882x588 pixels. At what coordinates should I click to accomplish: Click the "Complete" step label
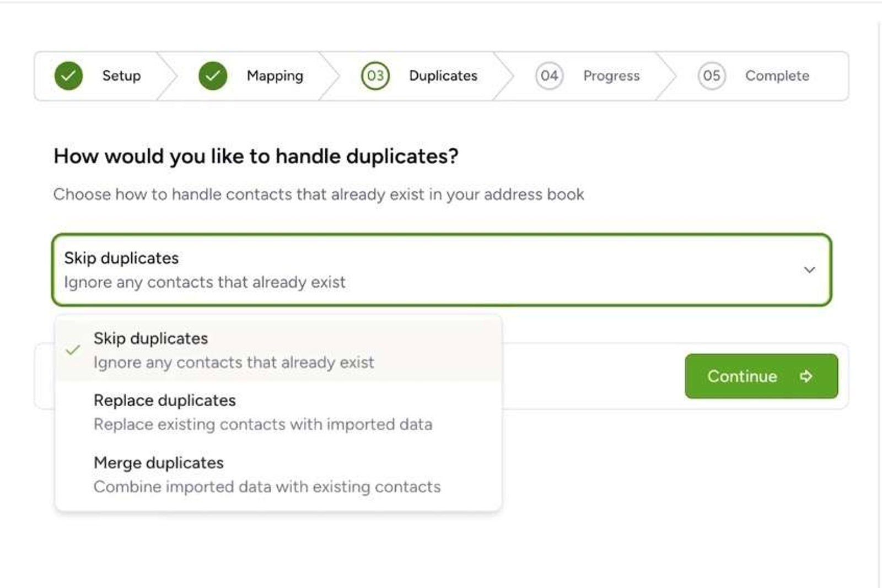click(x=777, y=75)
